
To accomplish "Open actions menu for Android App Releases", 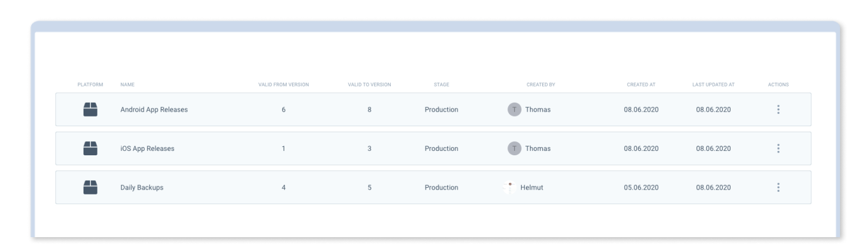I will pos(778,110).
